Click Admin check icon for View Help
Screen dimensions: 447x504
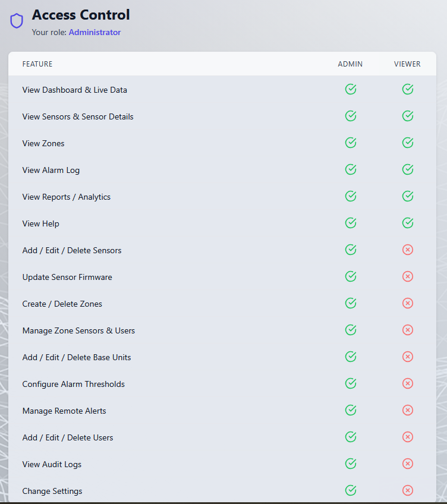tap(351, 223)
